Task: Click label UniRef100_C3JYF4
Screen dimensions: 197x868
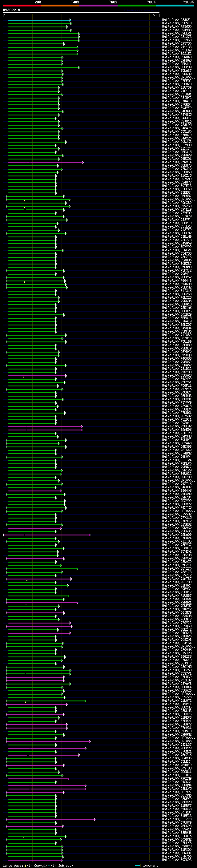Action: tap(177, 220)
